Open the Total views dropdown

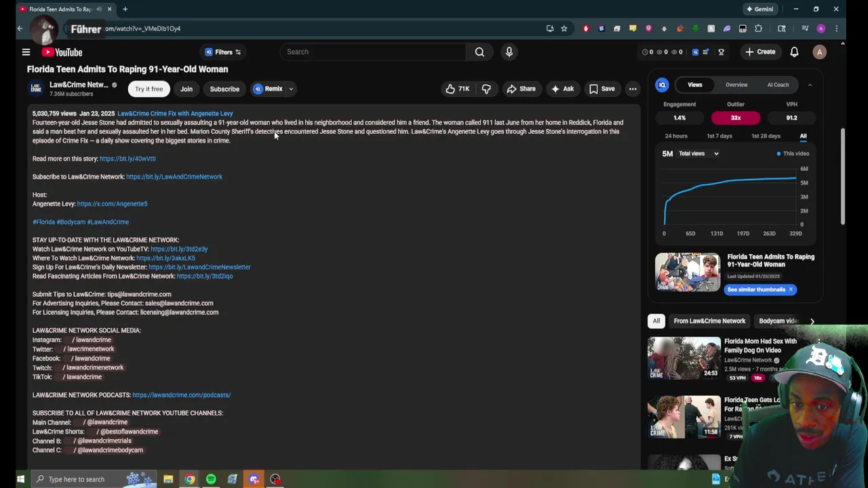tap(698, 153)
